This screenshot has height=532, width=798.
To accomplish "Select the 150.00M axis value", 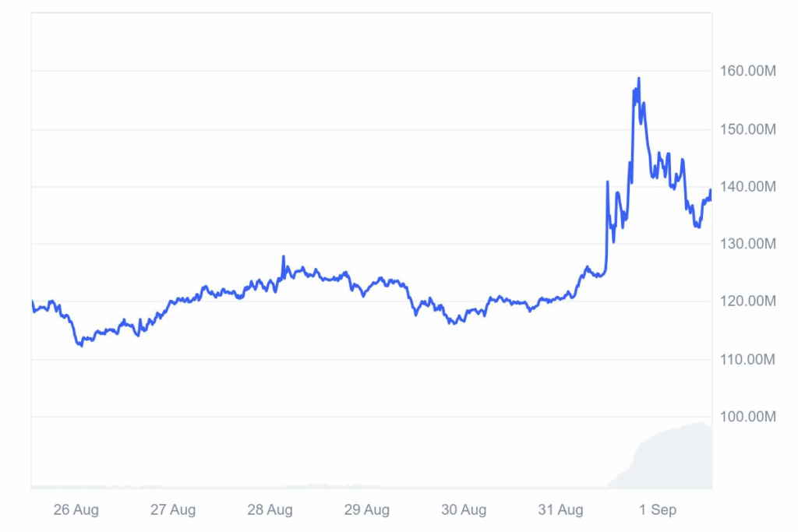I will (x=747, y=129).
